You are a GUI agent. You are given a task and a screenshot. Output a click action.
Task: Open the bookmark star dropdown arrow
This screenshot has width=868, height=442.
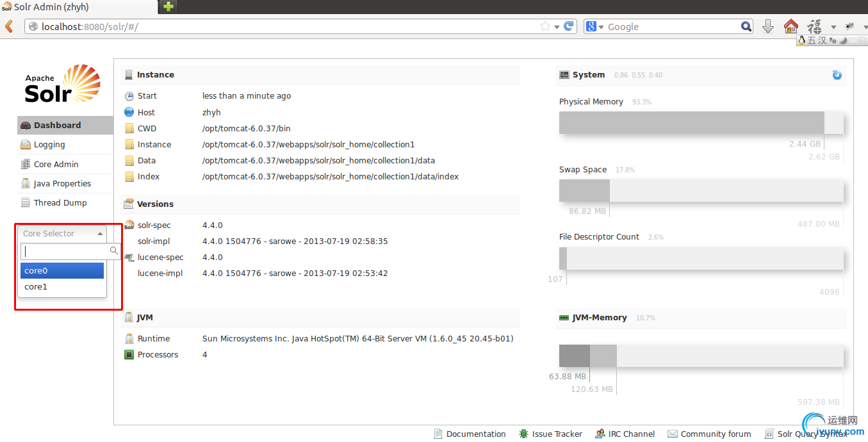click(557, 27)
